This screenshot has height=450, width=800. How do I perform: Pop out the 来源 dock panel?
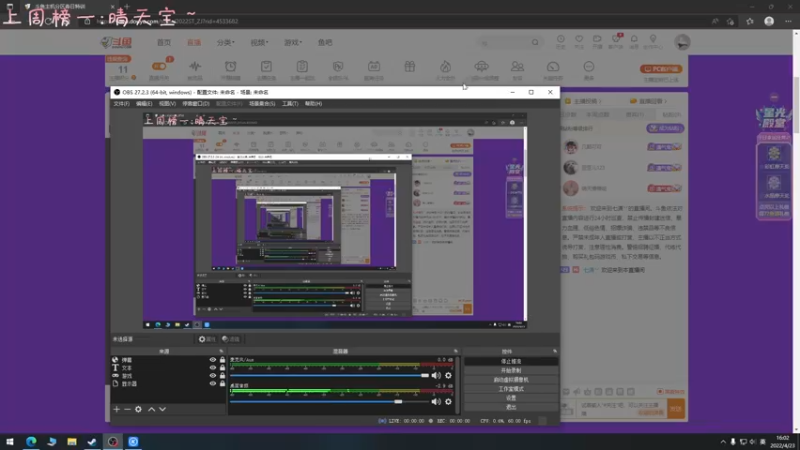click(221, 351)
